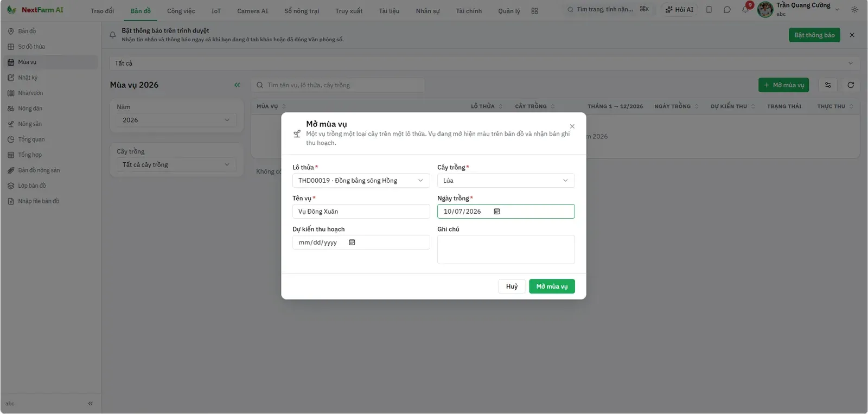Image resolution: width=868 pixels, height=414 pixels.
Task: Open the Hỏi AI assistant button
Action: pyautogui.click(x=679, y=10)
